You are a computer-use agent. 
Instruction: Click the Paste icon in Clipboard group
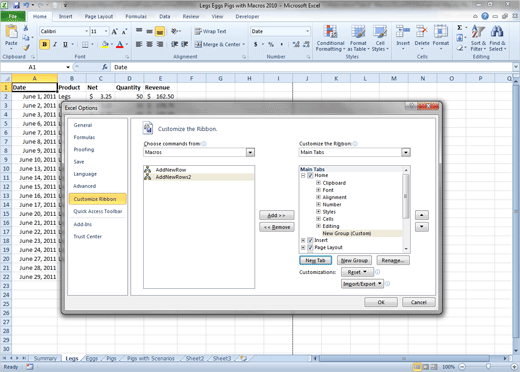(11, 35)
